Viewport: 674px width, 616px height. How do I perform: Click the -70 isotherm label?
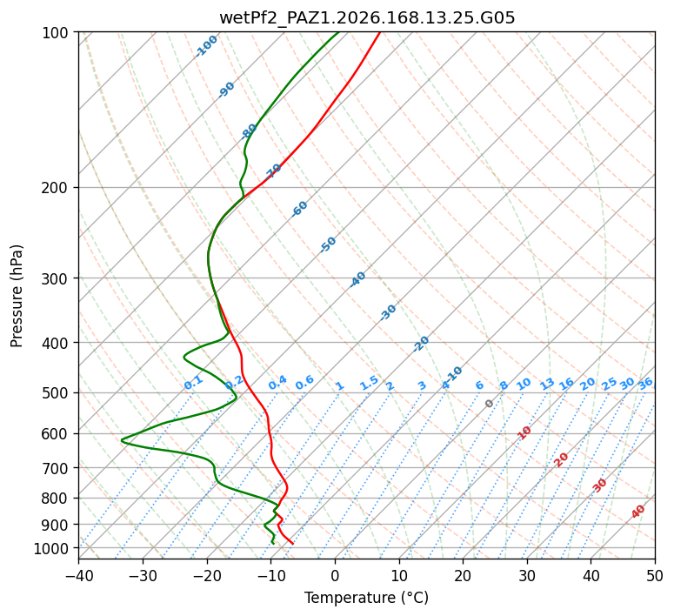coord(272,171)
